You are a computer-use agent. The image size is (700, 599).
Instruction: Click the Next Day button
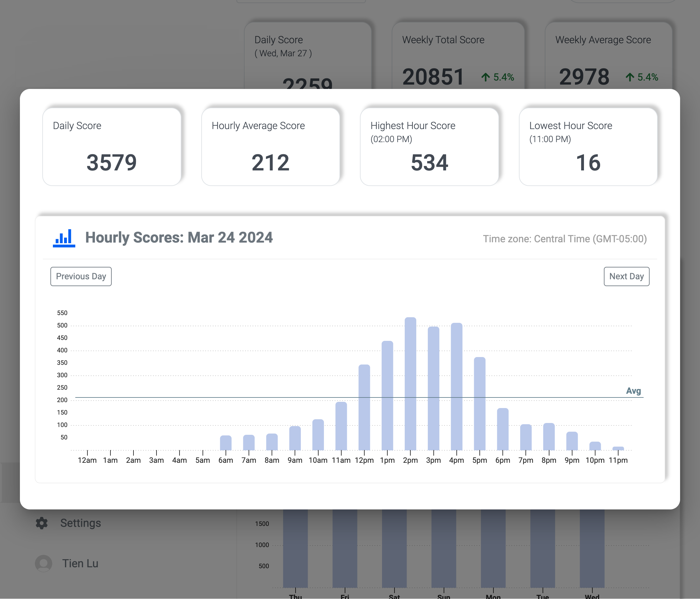coord(626,276)
